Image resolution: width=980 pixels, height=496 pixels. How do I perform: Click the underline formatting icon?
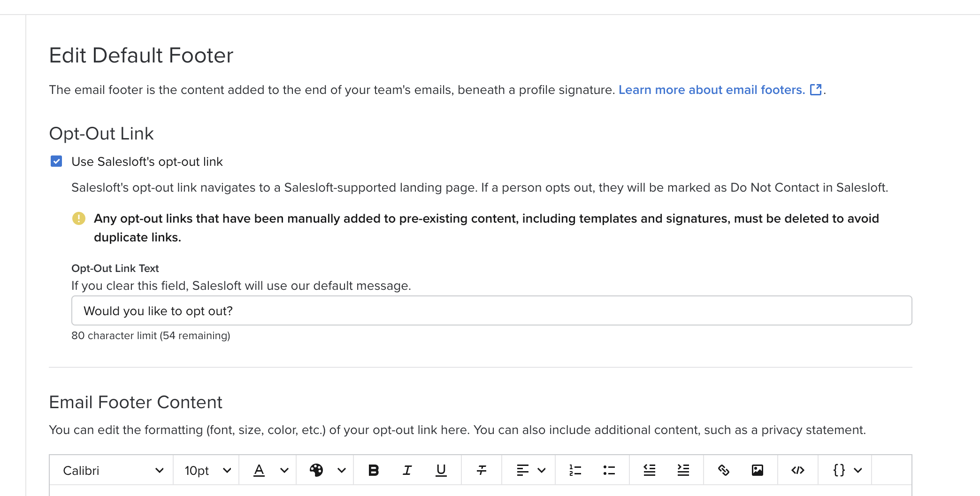pos(441,470)
